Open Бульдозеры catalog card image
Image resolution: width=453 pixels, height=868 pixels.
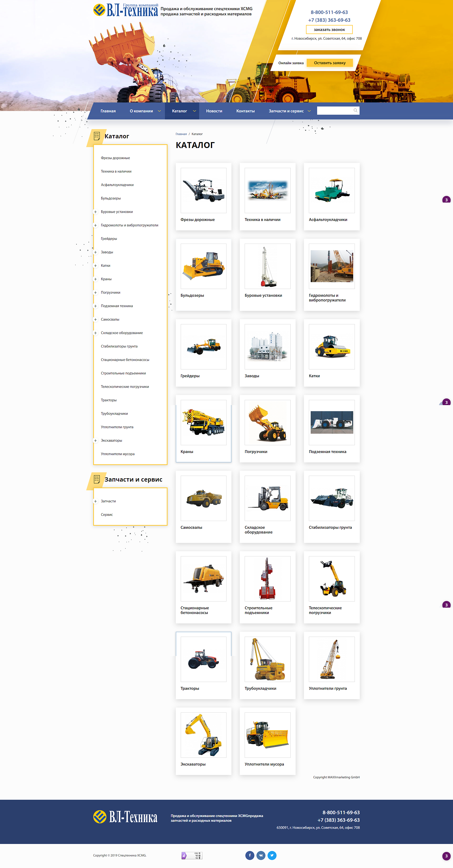(203, 266)
